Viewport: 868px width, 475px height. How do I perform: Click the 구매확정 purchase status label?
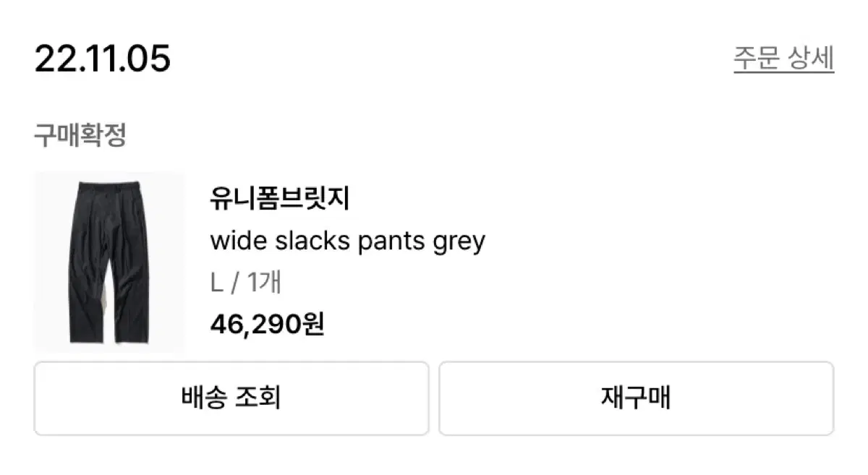[x=80, y=135]
